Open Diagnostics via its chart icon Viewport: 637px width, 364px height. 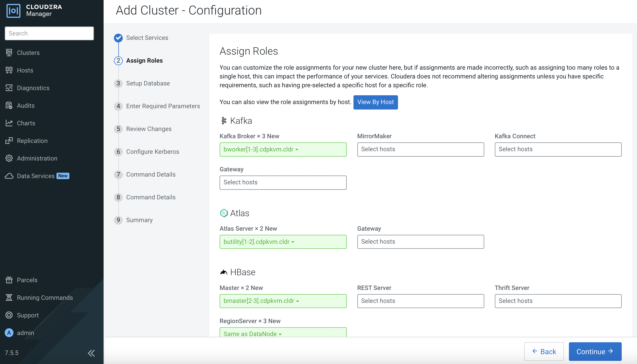(9, 88)
